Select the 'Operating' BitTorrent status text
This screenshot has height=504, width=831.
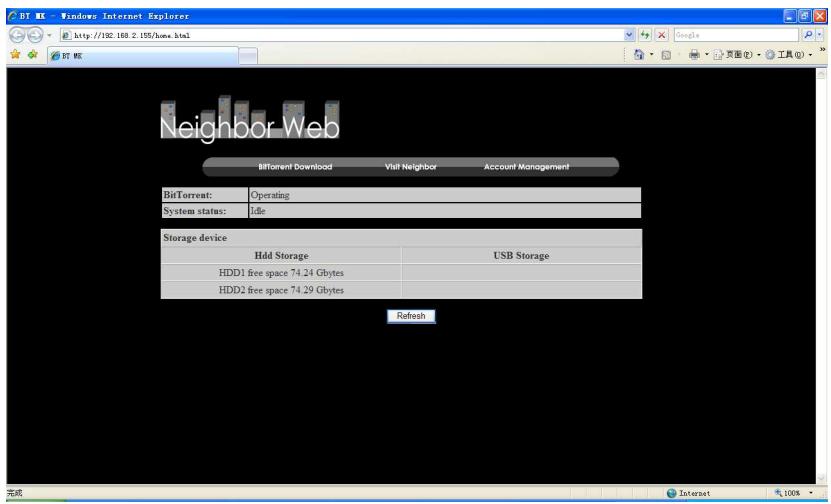click(270, 195)
